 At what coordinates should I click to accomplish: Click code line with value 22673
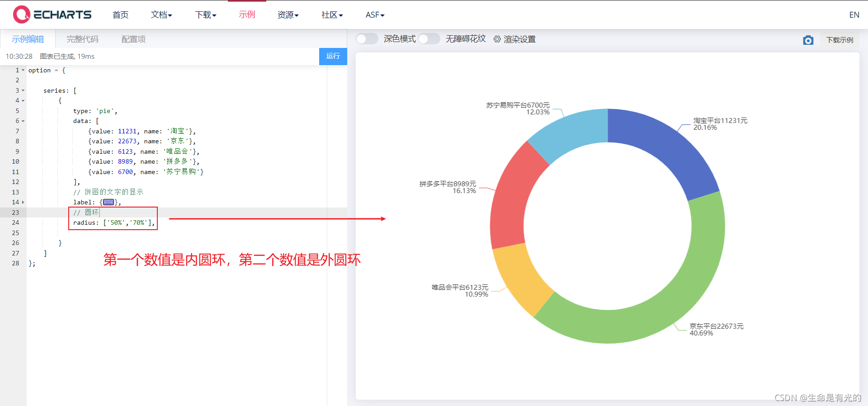[142, 141]
